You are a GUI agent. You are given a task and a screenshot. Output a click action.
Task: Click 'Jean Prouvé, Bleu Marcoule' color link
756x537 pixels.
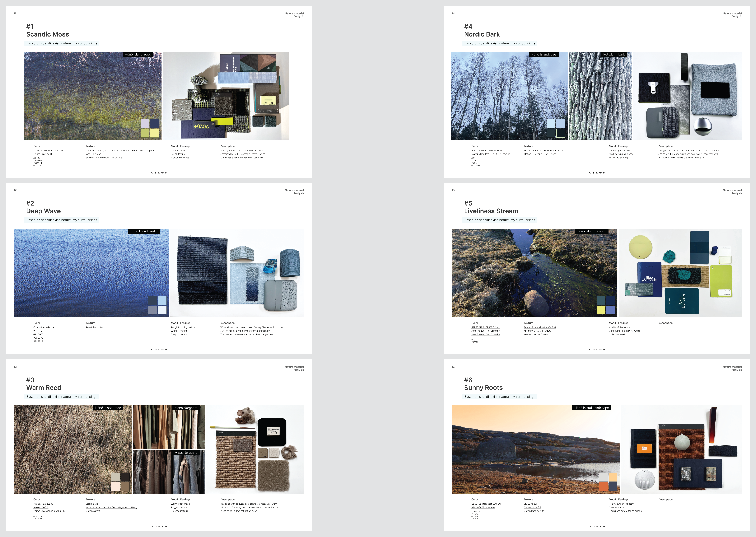point(486,331)
